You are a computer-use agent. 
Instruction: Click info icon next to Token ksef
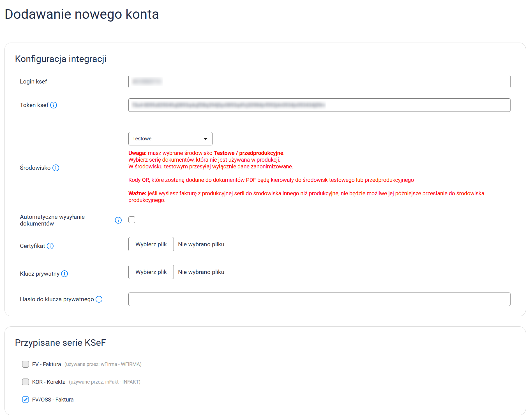pyautogui.click(x=54, y=105)
